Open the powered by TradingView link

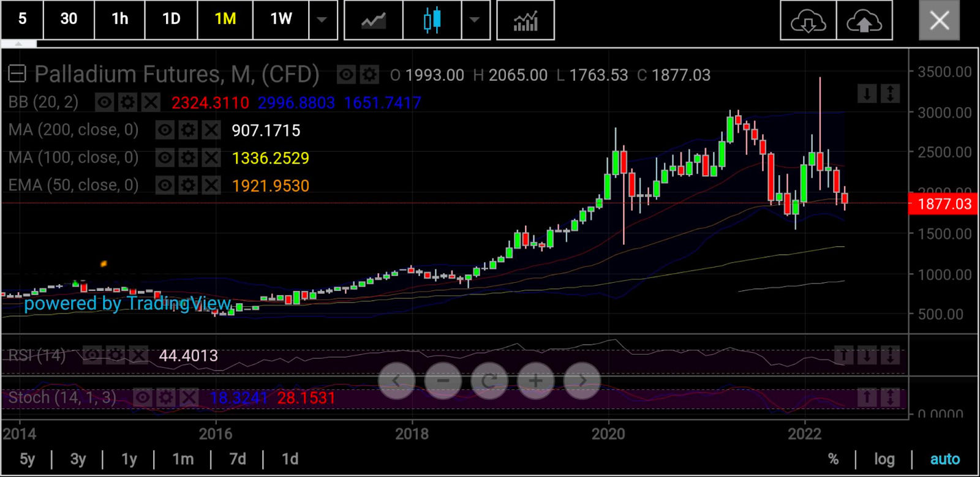tap(127, 303)
